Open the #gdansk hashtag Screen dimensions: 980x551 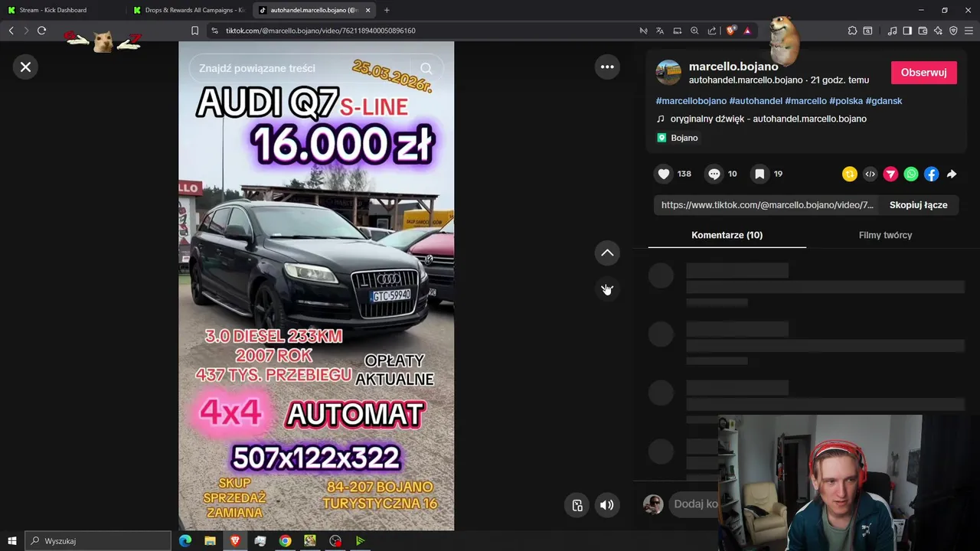point(884,101)
